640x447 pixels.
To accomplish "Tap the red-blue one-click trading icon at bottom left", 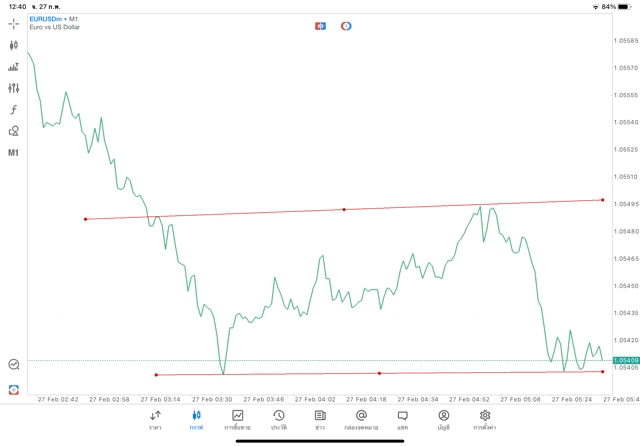I will [x=13, y=389].
